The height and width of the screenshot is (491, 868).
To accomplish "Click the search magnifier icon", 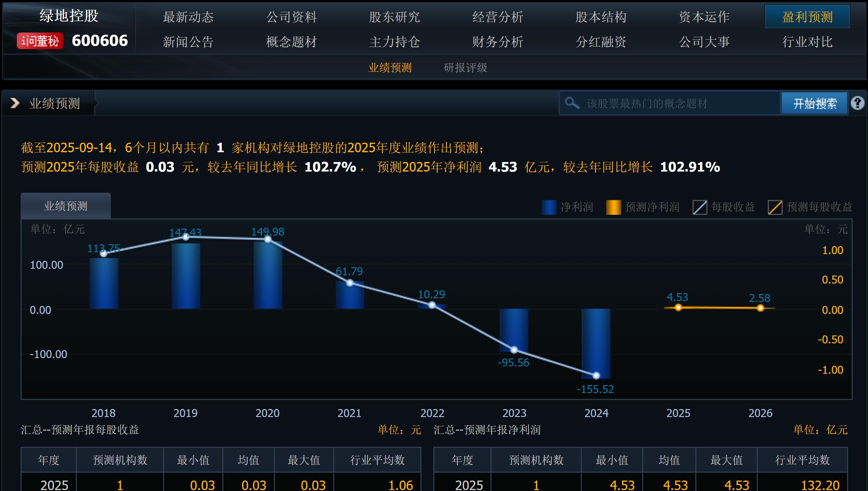I will point(572,103).
